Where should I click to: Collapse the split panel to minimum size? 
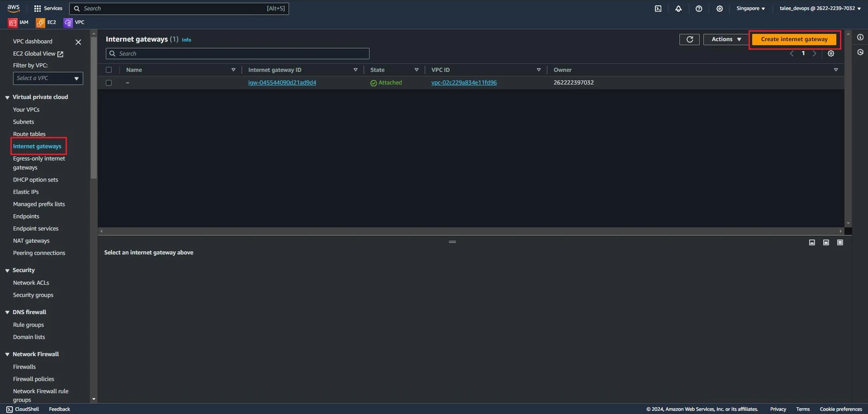[x=812, y=242]
